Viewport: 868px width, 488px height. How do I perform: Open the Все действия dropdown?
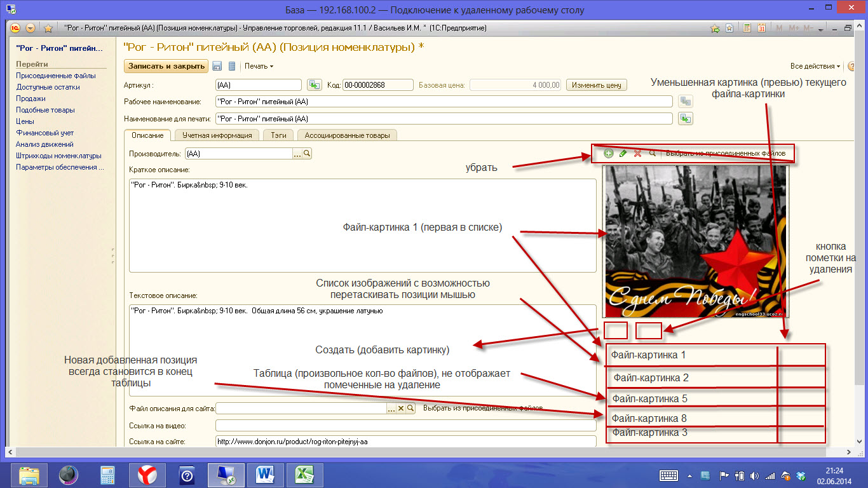coord(815,66)
